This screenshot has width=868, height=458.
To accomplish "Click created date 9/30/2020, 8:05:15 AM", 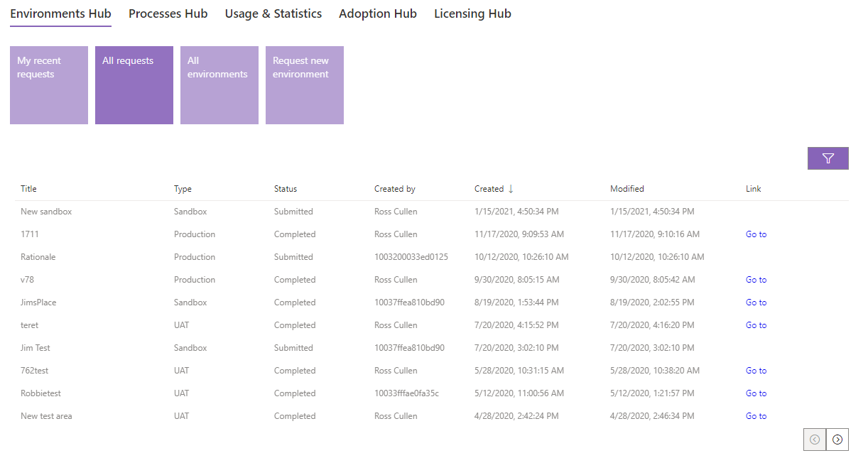I will tap(517, 280).
